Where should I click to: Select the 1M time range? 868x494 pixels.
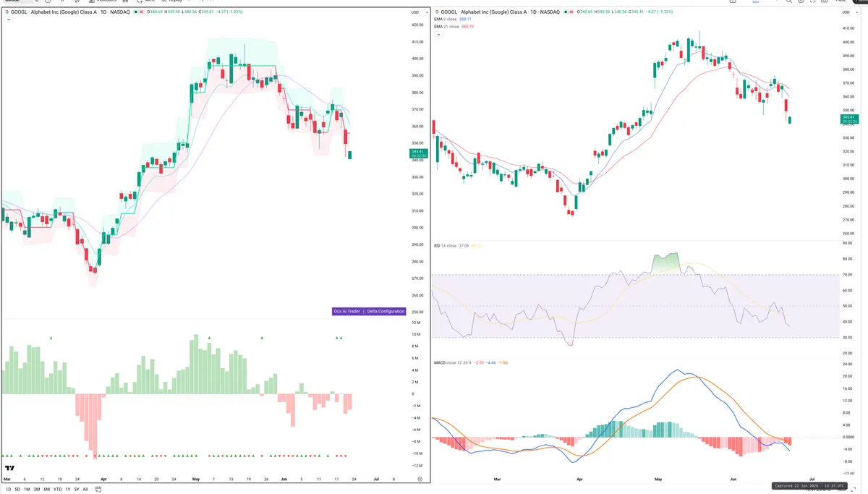click(27, 490)
